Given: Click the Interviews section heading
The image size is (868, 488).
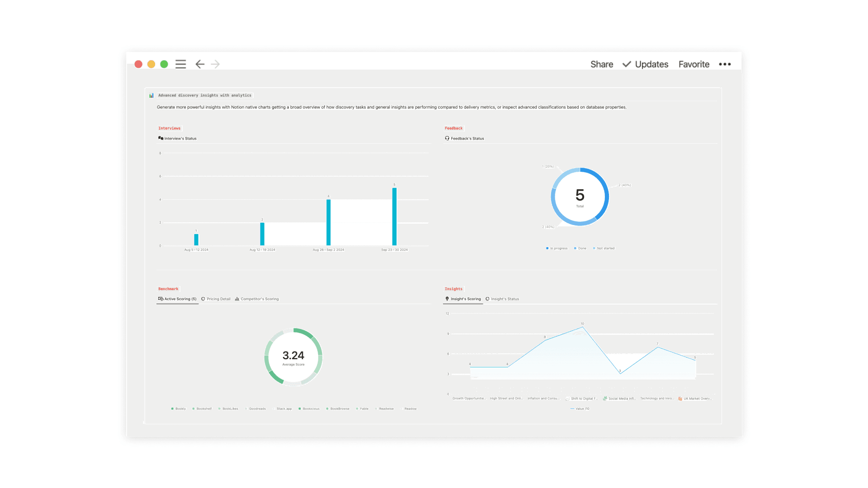Looking at the screenshot, I should tap(169, 128).
